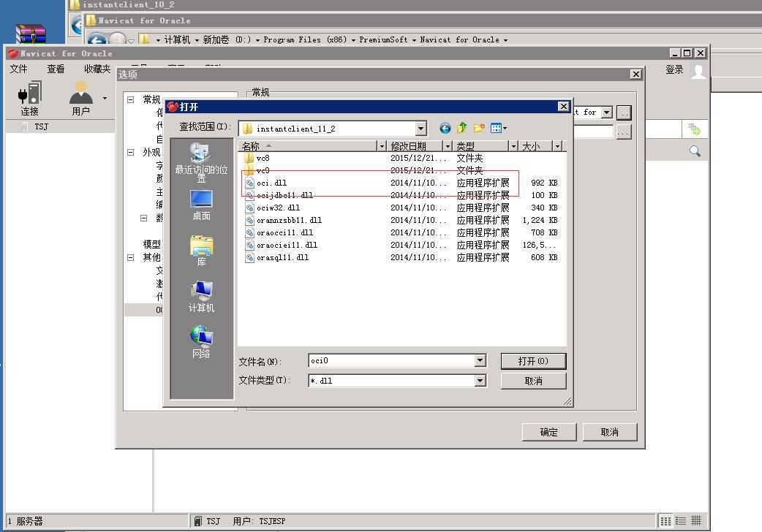
Task: Click the user avatar icon beside 登录
Action: pyautogui.click(x=698, y=71)
